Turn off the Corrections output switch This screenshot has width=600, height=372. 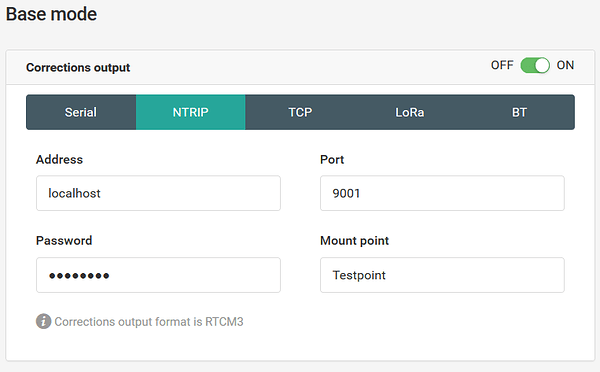point(535,65)
